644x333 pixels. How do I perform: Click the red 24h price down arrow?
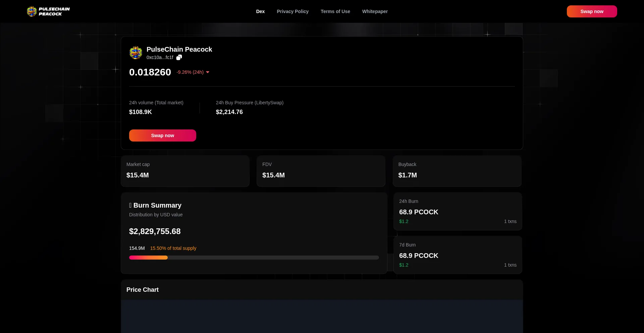[x=208, y=72]
